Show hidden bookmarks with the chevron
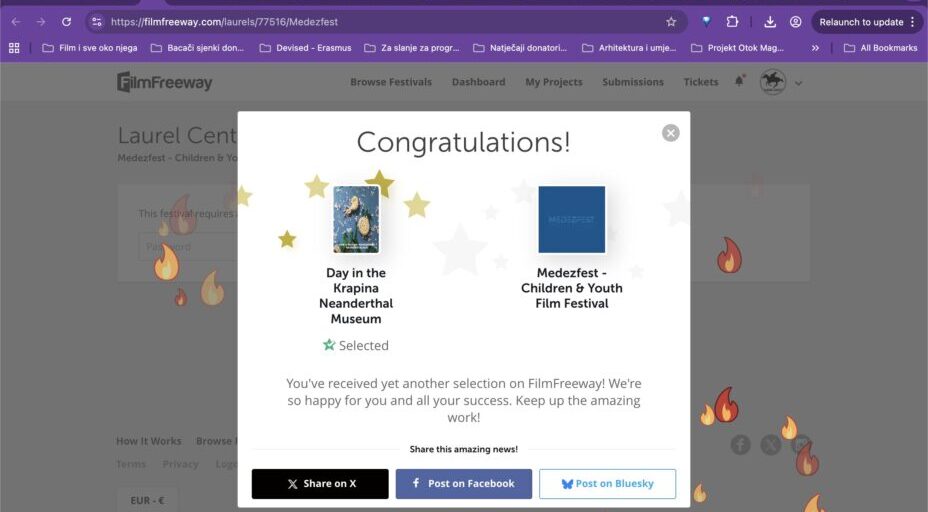The width and height of the screenshot is (928, 512). point(815,47)
